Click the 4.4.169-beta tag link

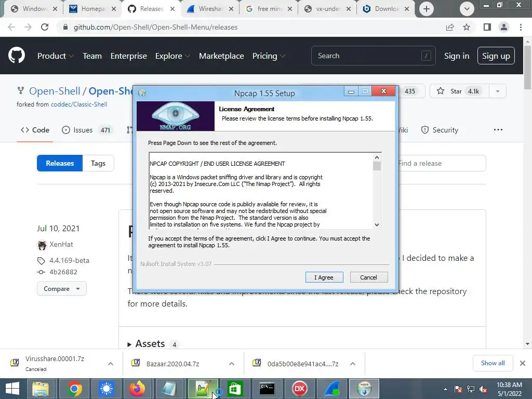click(x=69, y=260)
